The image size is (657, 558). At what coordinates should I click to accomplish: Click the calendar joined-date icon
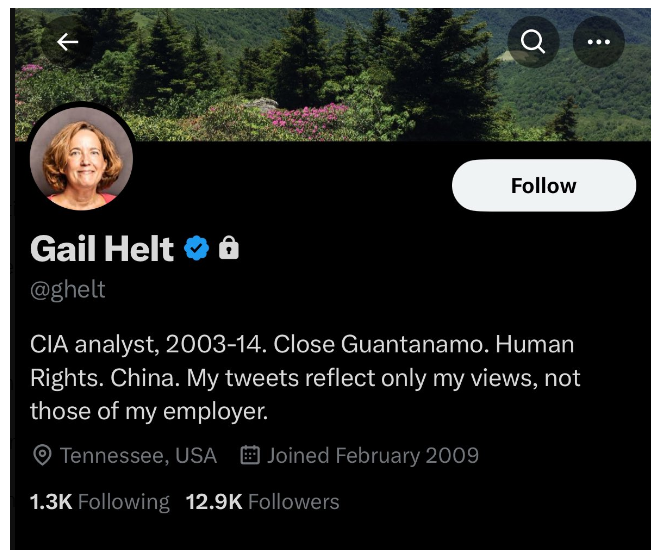pos(251,456)
